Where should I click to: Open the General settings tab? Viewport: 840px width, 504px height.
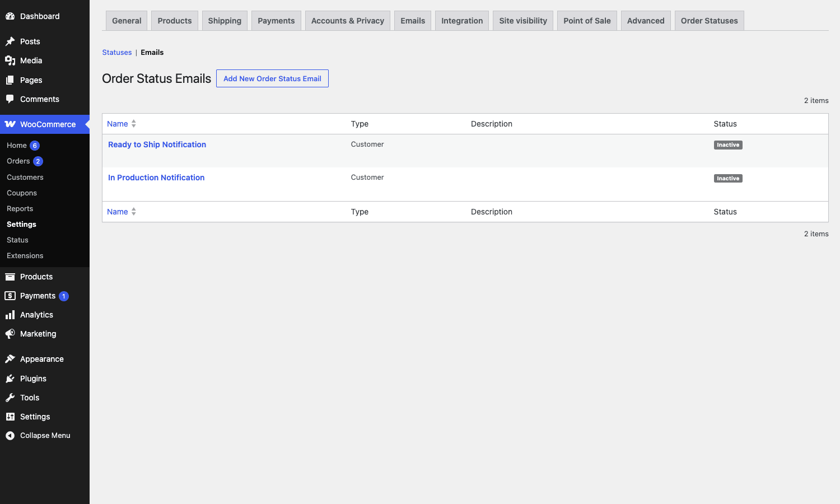coord(127,21)
